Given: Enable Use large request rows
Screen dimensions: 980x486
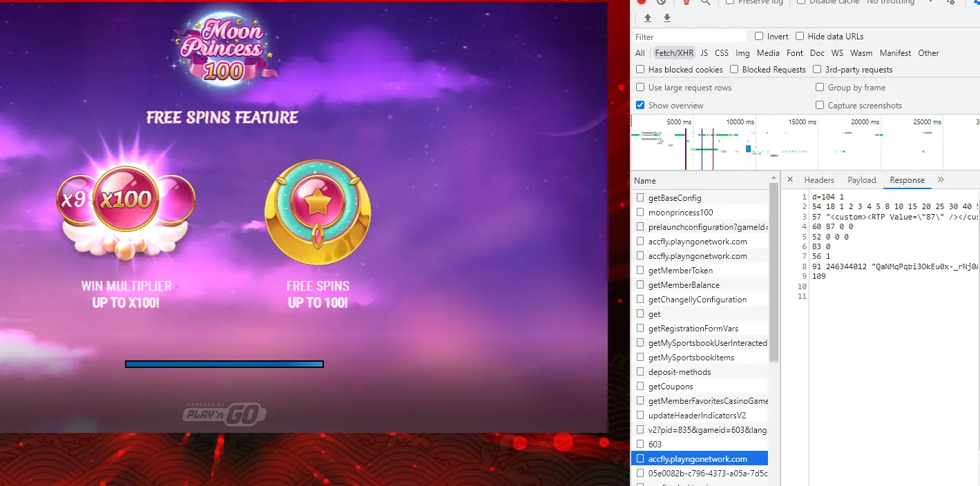Looking at the screenshot, I should (x=640, y=87).
